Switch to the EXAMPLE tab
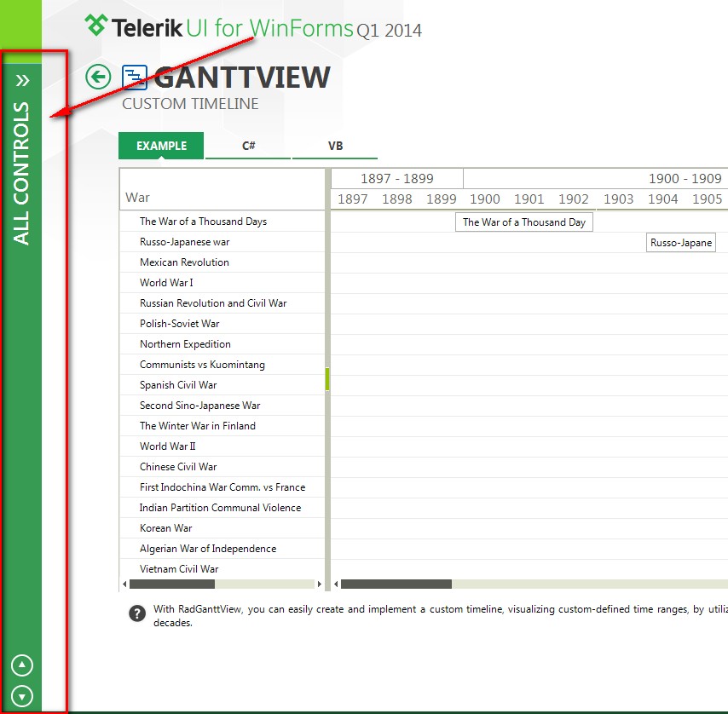 (161, 146)
